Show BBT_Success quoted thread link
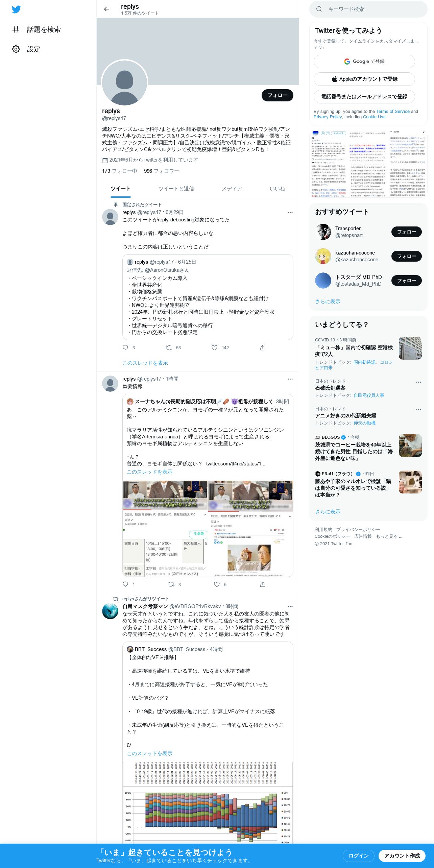 pyautogui.click(x=149, y=753)
